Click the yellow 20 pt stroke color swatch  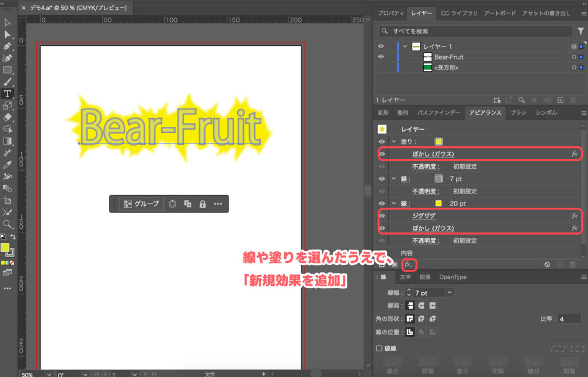pyautogui.click(x=438, y=204)
